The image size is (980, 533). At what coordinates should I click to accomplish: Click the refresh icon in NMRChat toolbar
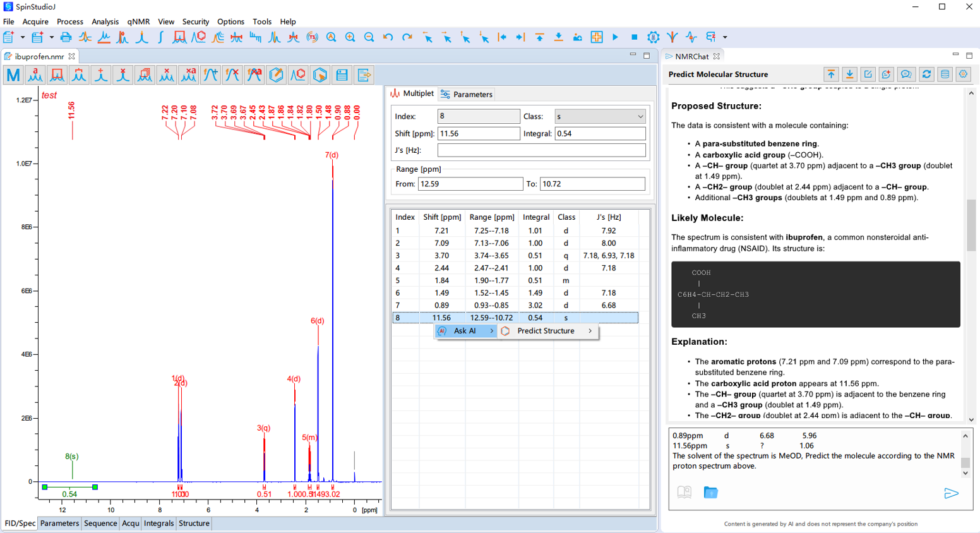coord(926,75)
